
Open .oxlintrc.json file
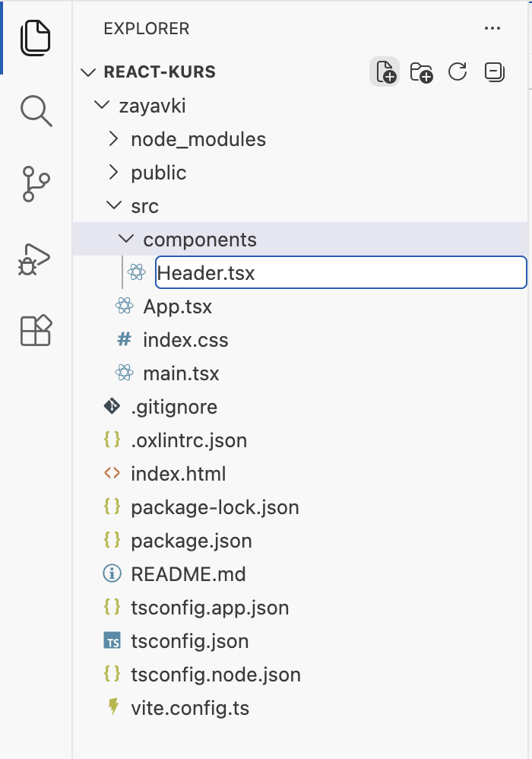tap(189, 440)
